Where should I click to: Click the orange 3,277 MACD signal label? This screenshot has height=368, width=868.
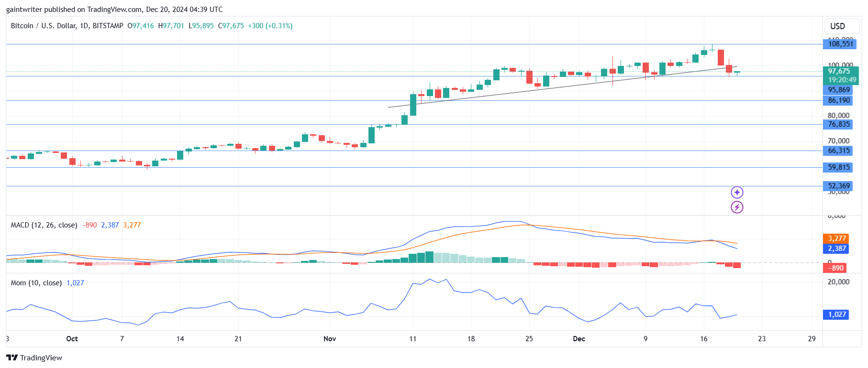pyautogui.click(x=836, y=238)
